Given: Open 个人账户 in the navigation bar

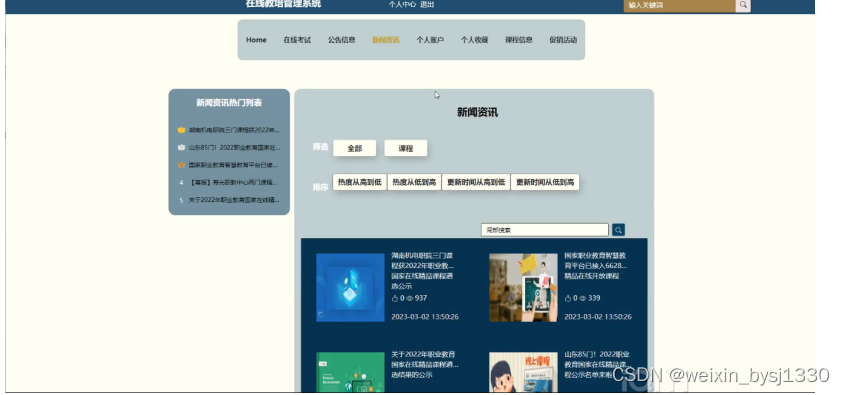Looking at the screenshot, I should (430, 40).
